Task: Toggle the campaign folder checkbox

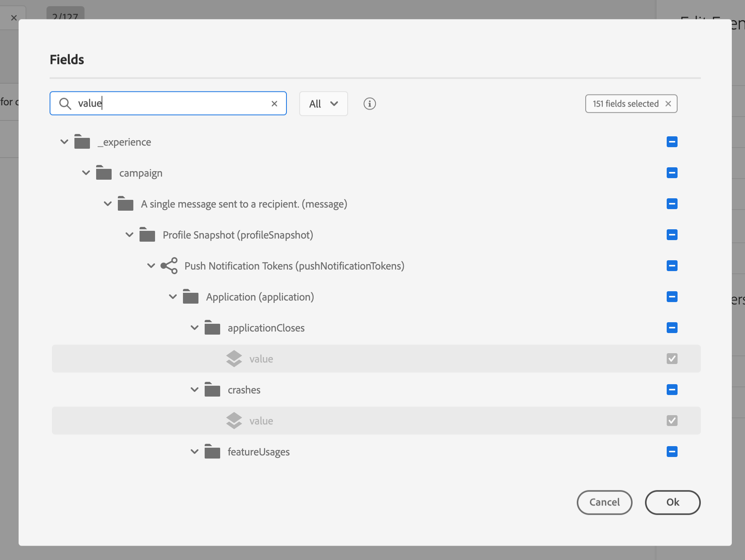Action: pos(672,173)
